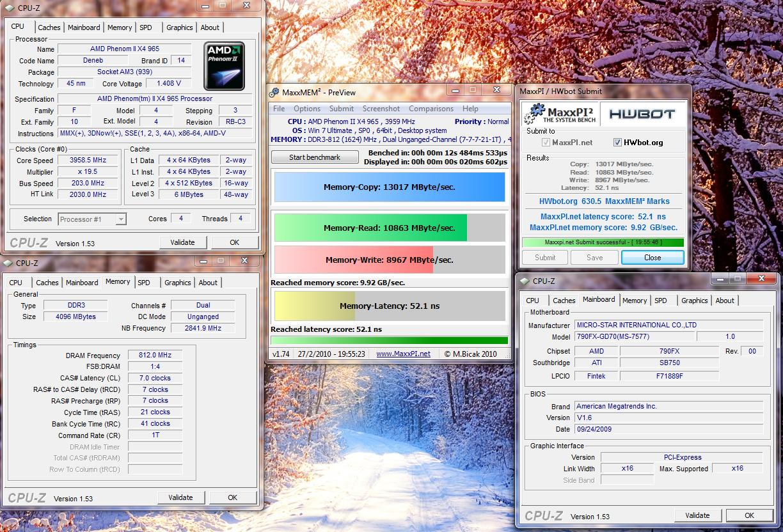The image size is (783, 532).
Task: Switch to CPU tab in CPU-Z mainboard window
Action: click(x=533, y=301)
